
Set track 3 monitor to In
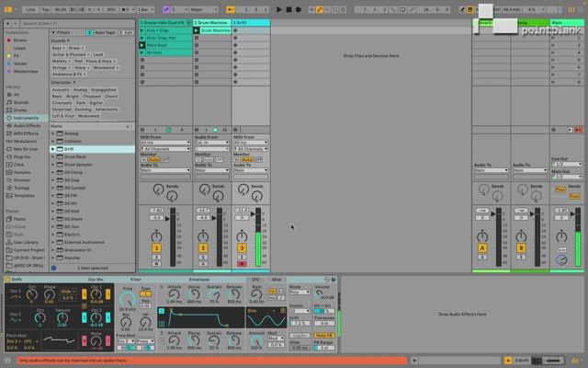[237, 159]
